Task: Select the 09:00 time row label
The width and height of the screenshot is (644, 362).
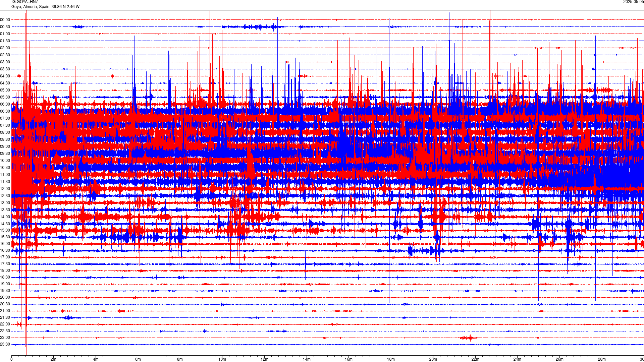Action: pos(5,146)
